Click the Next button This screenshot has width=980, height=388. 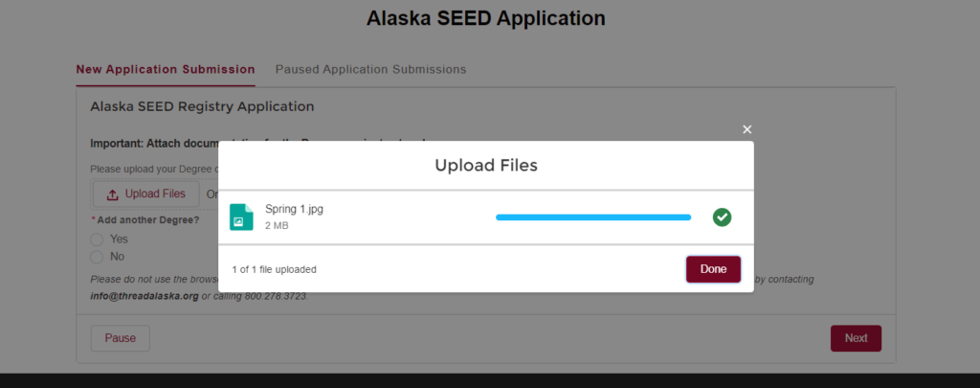pyautogui.click(x=856, y=338)
